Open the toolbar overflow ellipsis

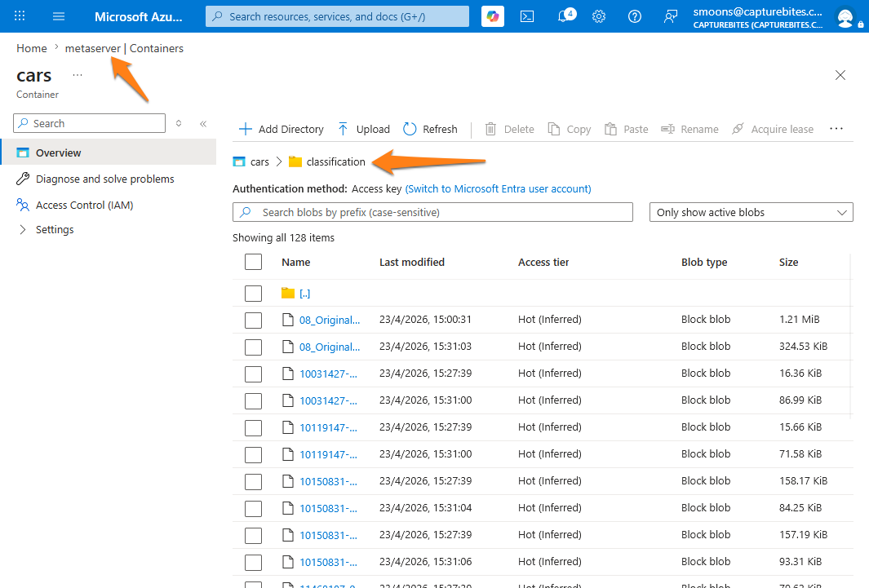836,129
